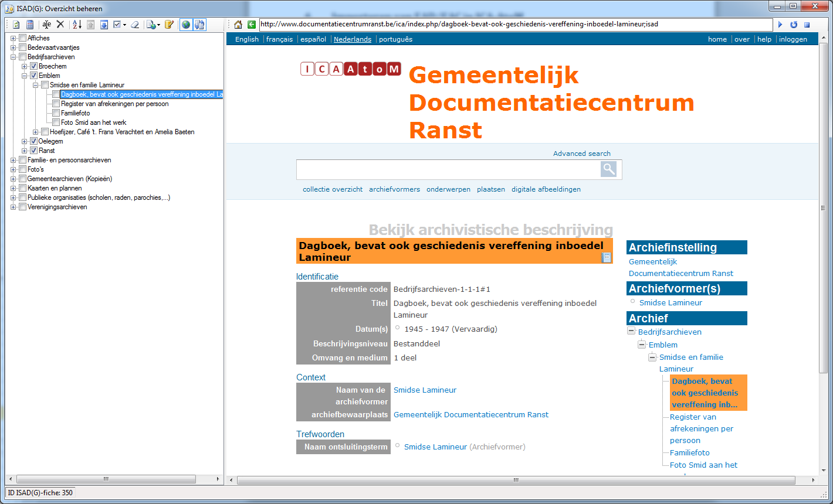This screenshot has width=833, height=504.
Task: Click the left tree horizontal scrollbar thumb
Action: (106, 479)
